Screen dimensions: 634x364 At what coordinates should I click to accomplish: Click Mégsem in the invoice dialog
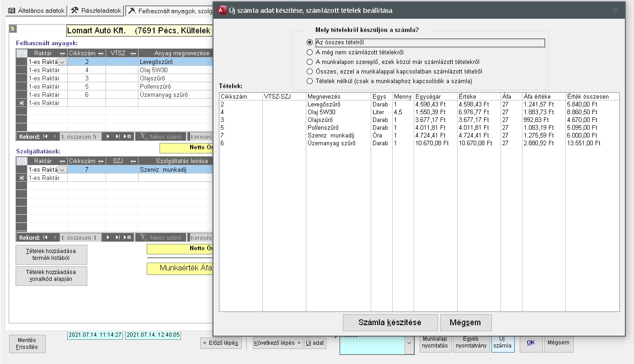[465, 322]
